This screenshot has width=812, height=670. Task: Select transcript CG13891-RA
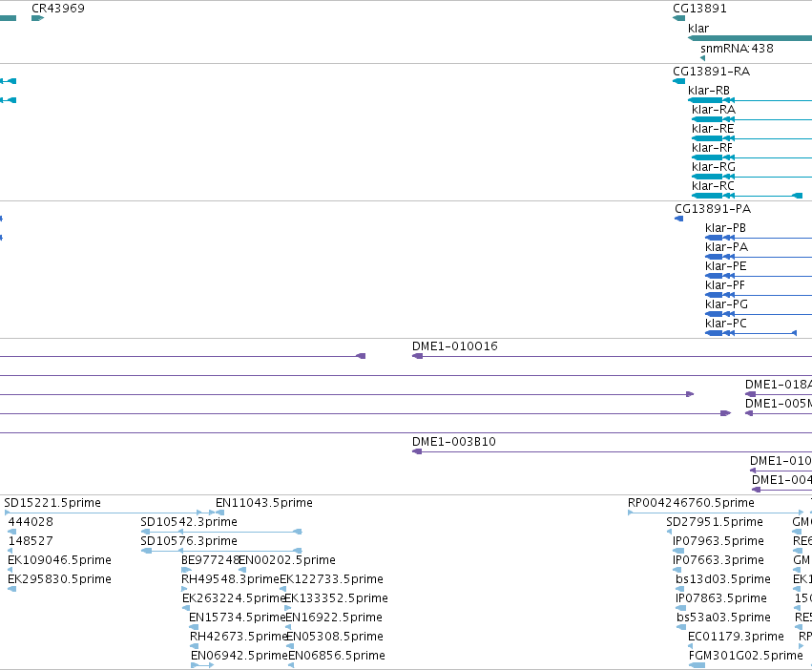pos(711,71)
